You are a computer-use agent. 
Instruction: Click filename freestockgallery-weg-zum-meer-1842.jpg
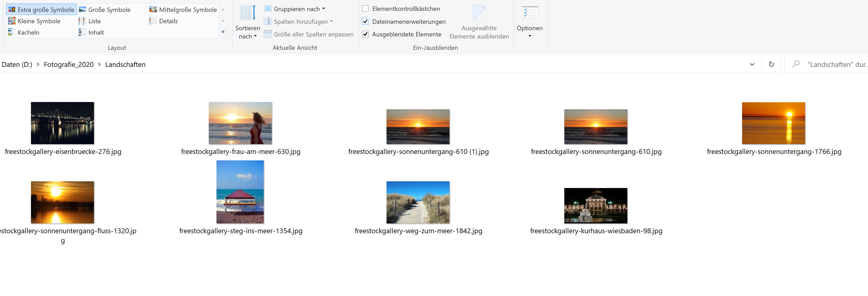pyautogui.click(x=418, y=231)
